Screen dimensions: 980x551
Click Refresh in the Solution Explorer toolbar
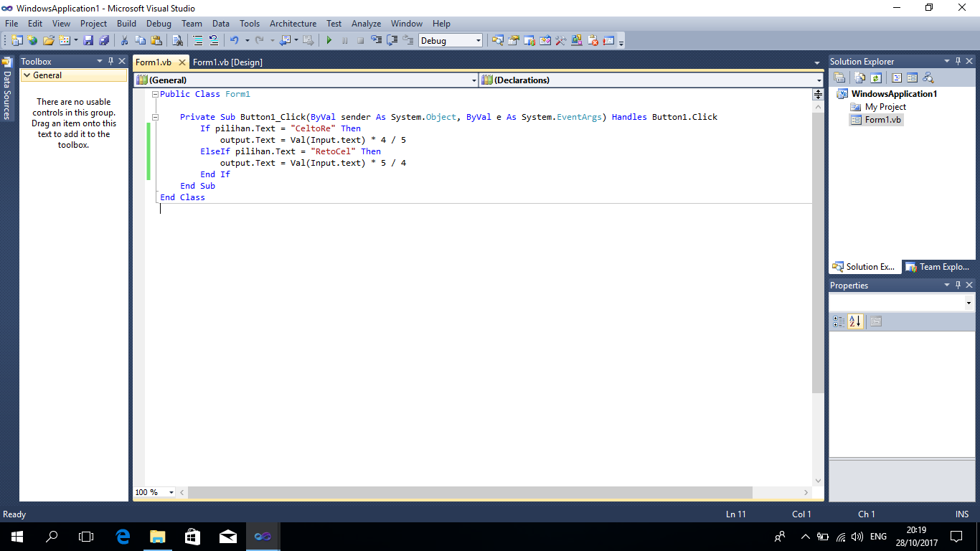(875, 77)
